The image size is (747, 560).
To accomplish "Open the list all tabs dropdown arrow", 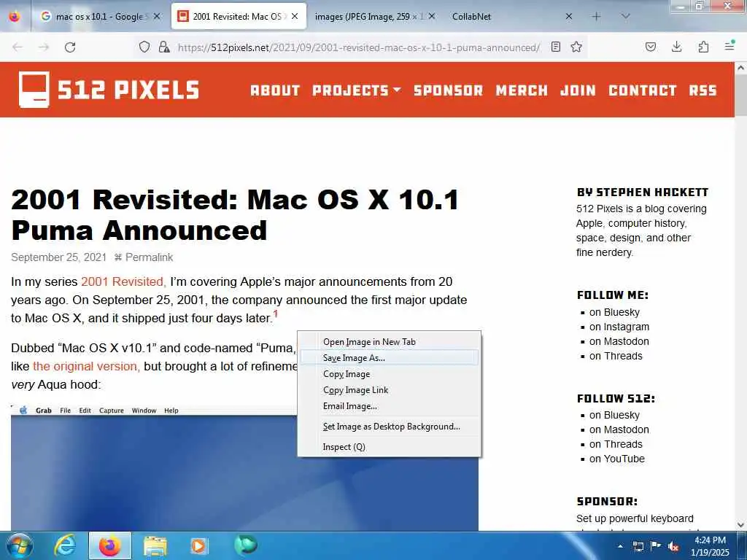I will [x=626, y=16].
